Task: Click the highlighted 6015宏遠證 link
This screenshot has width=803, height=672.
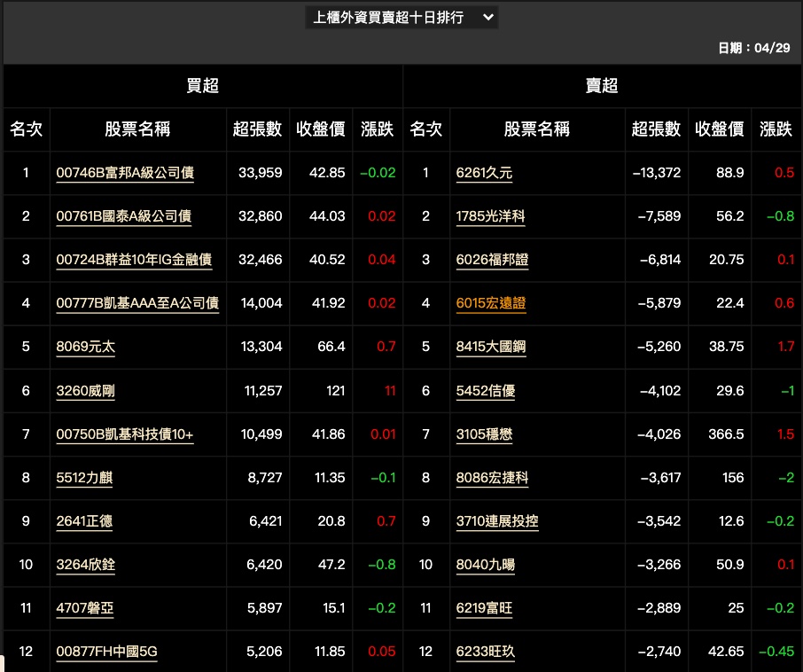Action: click(x=491, y=303)
